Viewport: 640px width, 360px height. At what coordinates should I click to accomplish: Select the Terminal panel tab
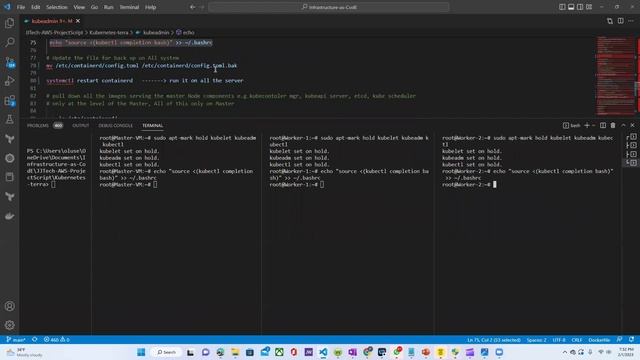click(153, 125)
